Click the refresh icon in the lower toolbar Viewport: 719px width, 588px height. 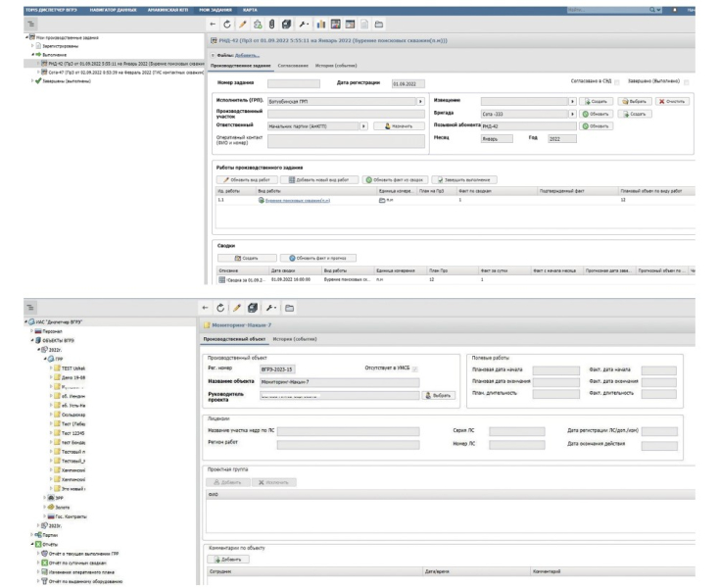pos(220,308)
